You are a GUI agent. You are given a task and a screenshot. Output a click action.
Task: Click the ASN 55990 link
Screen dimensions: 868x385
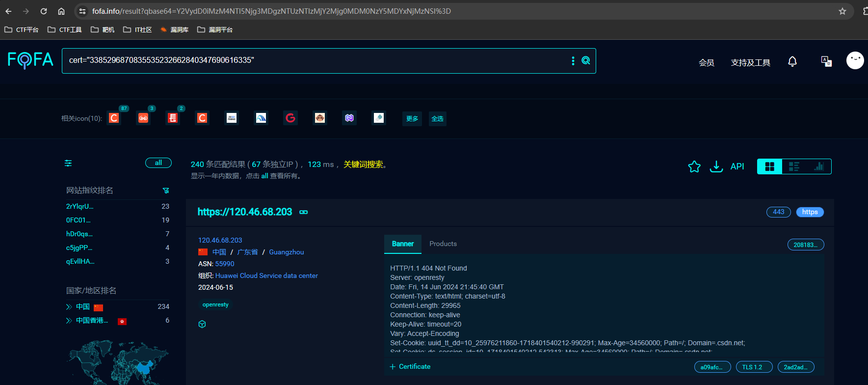coord(225,264)
